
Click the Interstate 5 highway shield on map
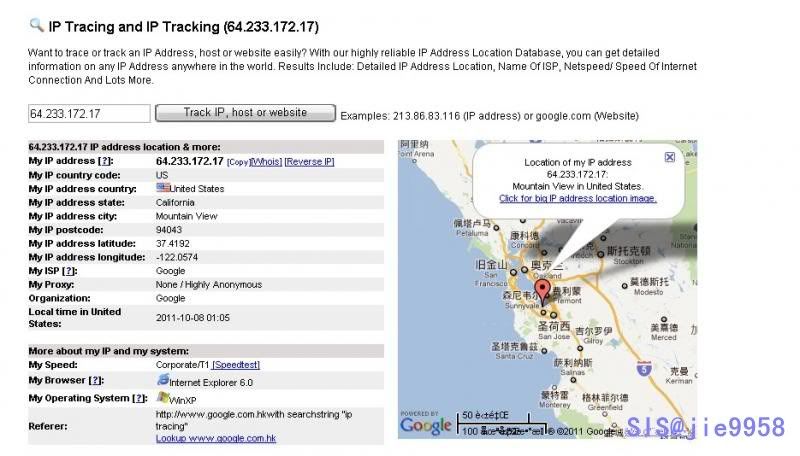coord(644,369)
